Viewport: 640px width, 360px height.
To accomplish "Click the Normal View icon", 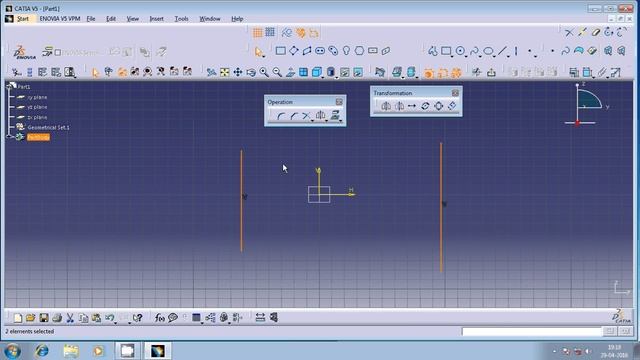I will [x=290, y=73].
